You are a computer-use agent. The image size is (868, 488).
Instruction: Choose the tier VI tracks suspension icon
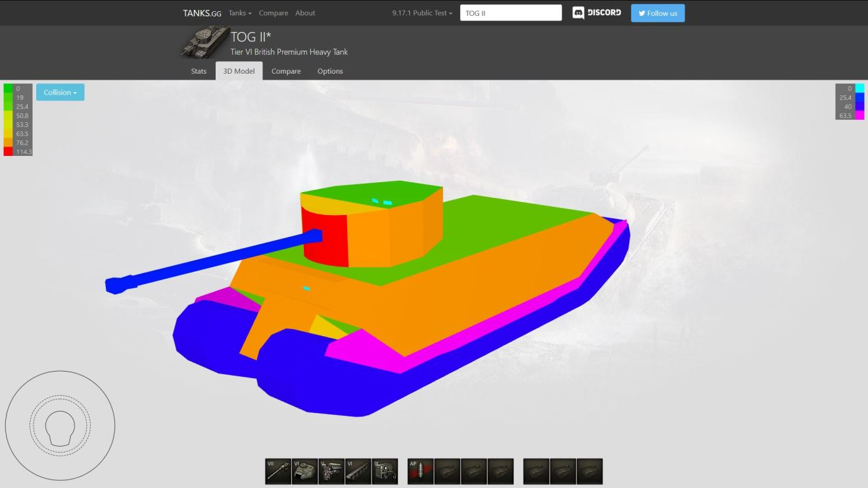tap(358, 472)
